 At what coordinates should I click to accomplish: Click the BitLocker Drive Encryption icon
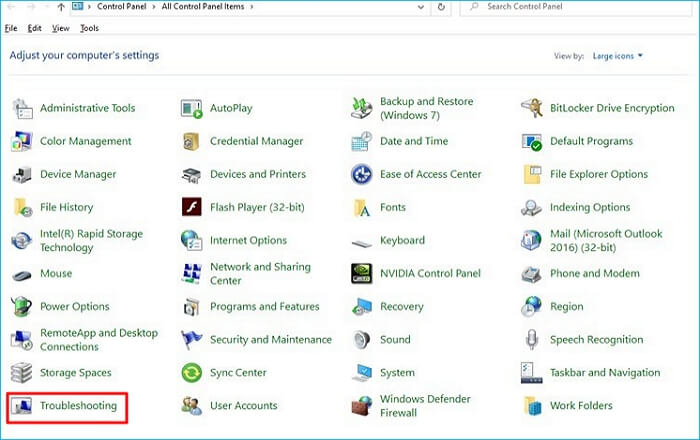pyautogui.click(x=532, y=109)
